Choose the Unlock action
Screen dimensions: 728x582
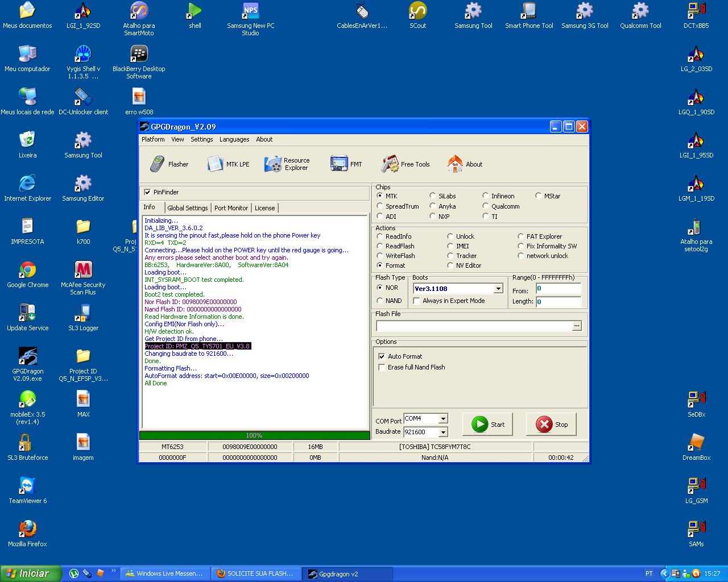(450, 236)
